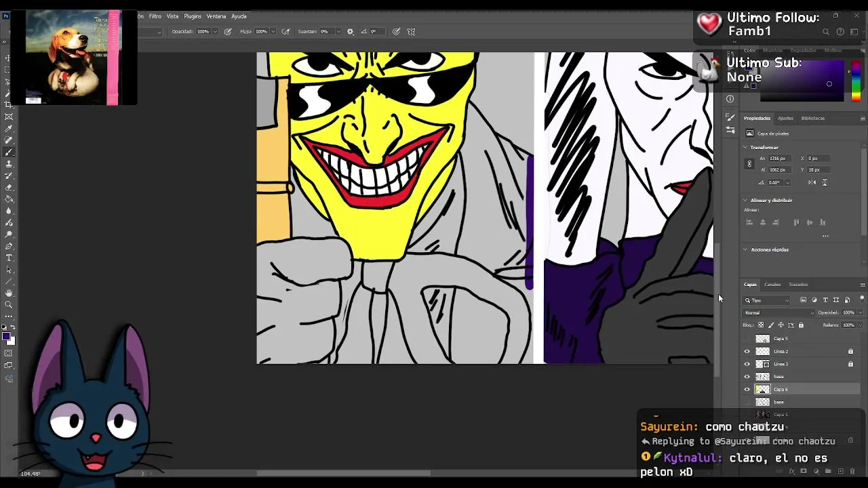Hide the Capa 6 layer
This screenshot has width=868, height=488.
pos(747,389)
